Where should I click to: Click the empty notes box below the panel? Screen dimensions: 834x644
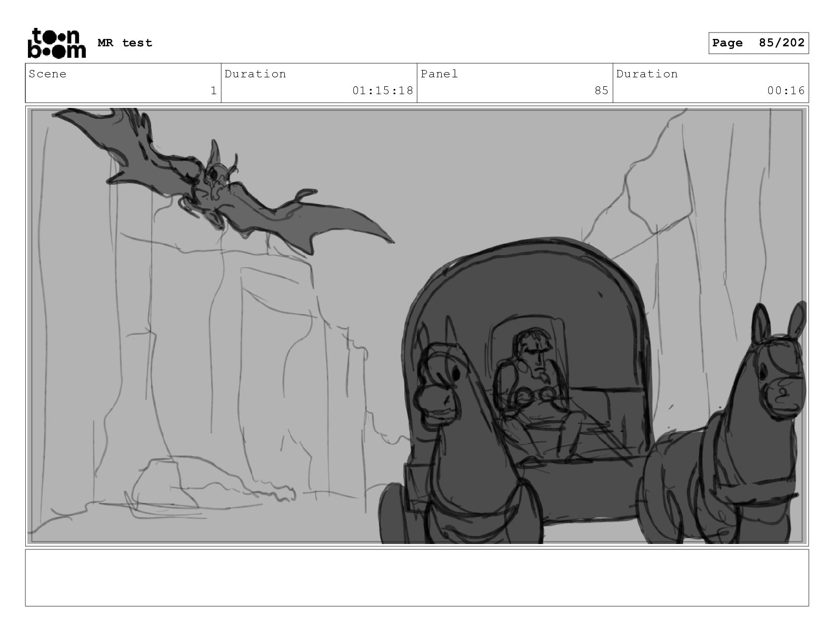[x=417, y=578]
